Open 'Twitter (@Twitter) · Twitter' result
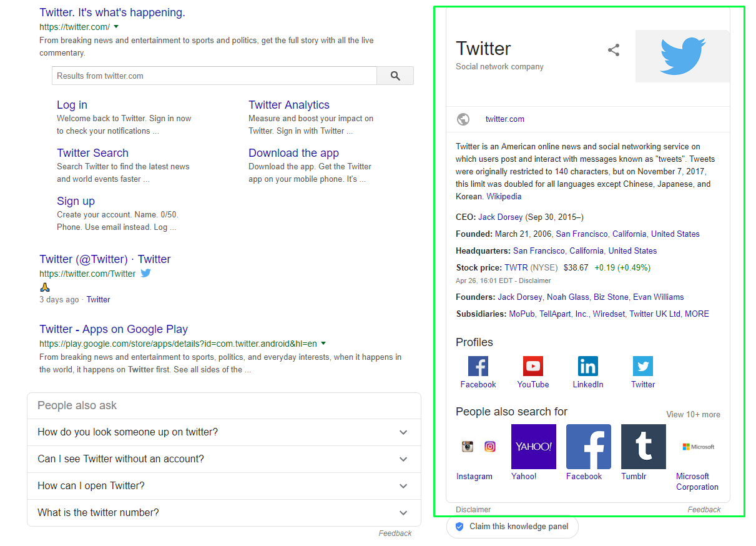The image size is (756, 546). point(105,259)
